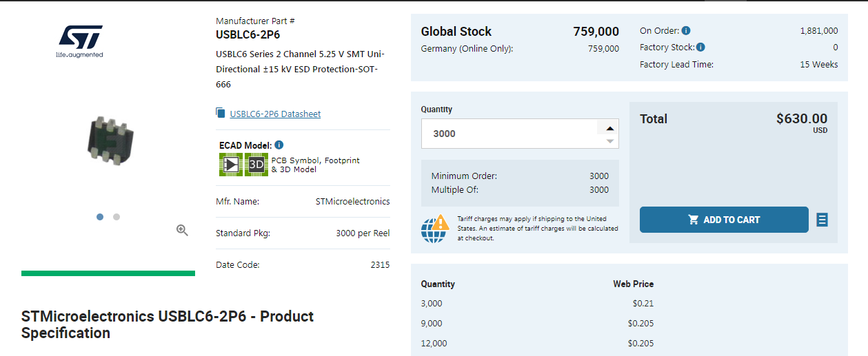
Task: Click the ECAD Model info icon
Action: click(x=279, y=145)
